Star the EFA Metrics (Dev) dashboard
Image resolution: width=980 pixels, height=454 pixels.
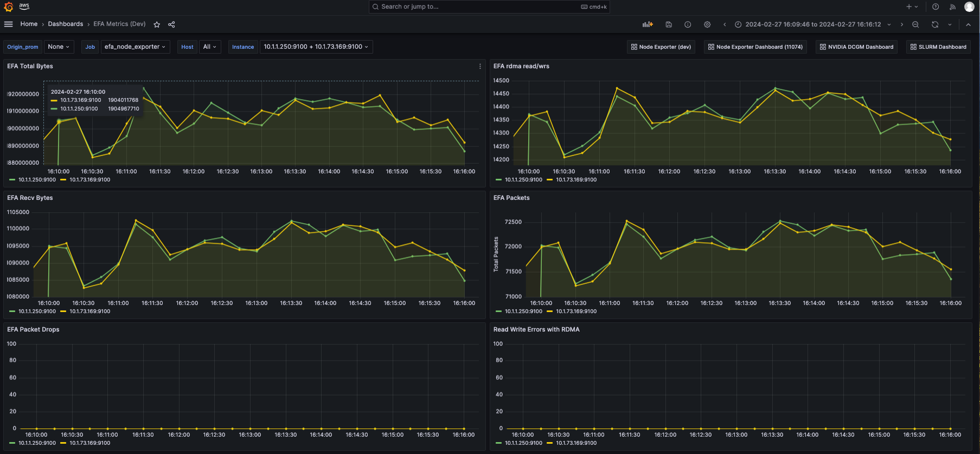[157, 24]
